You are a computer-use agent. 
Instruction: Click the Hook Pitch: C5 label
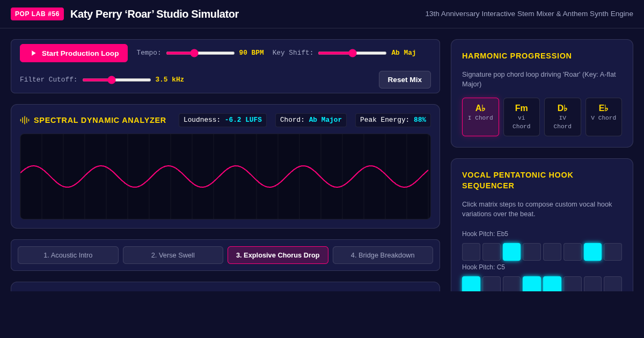(484, 267)
